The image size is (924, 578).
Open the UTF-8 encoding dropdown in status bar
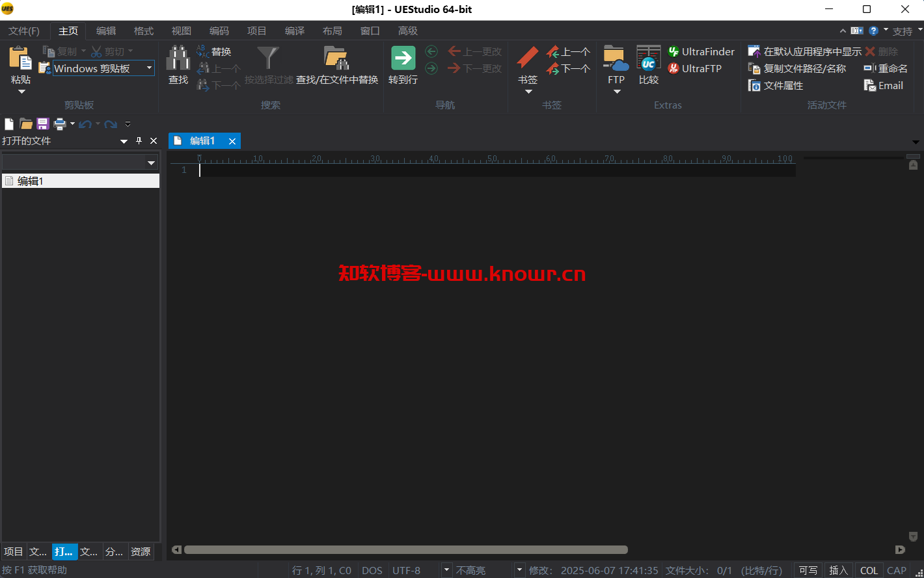[x=446, y=570]
